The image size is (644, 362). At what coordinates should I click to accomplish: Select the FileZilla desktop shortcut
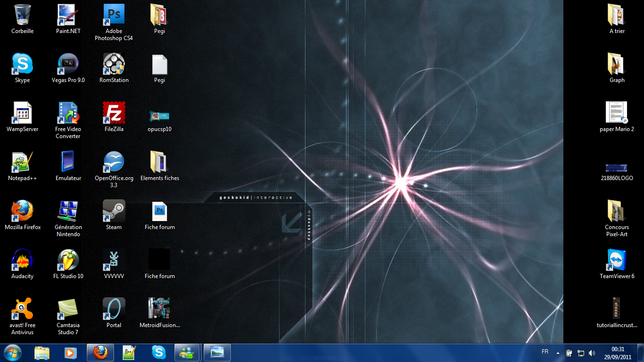[114, 113]
